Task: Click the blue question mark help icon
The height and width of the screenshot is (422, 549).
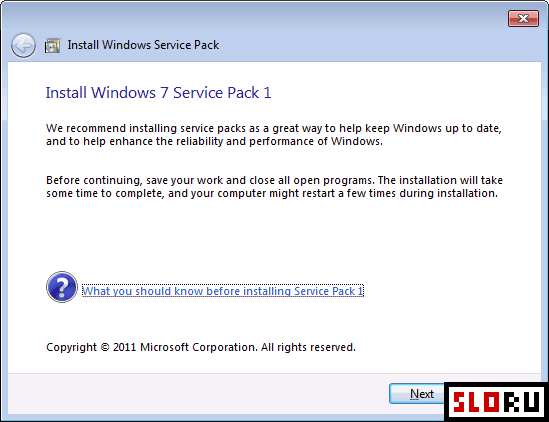Action: (x=62, y=287)
